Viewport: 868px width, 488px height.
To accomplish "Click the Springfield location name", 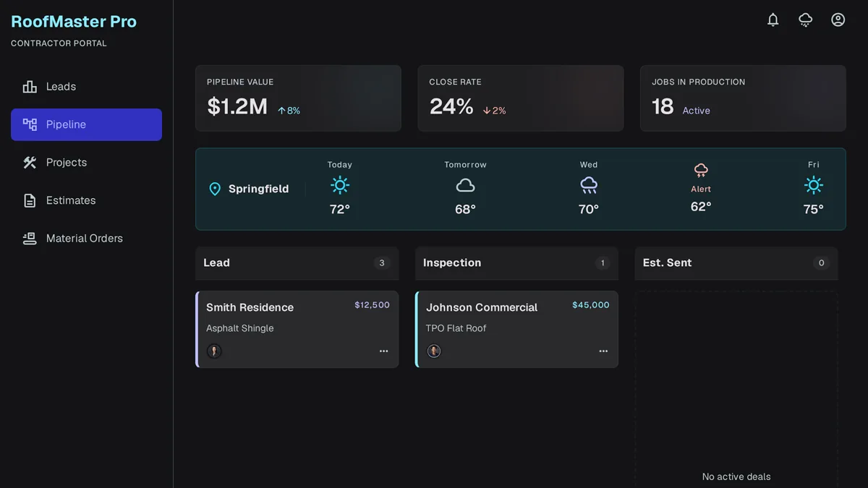I will (258, 189).
